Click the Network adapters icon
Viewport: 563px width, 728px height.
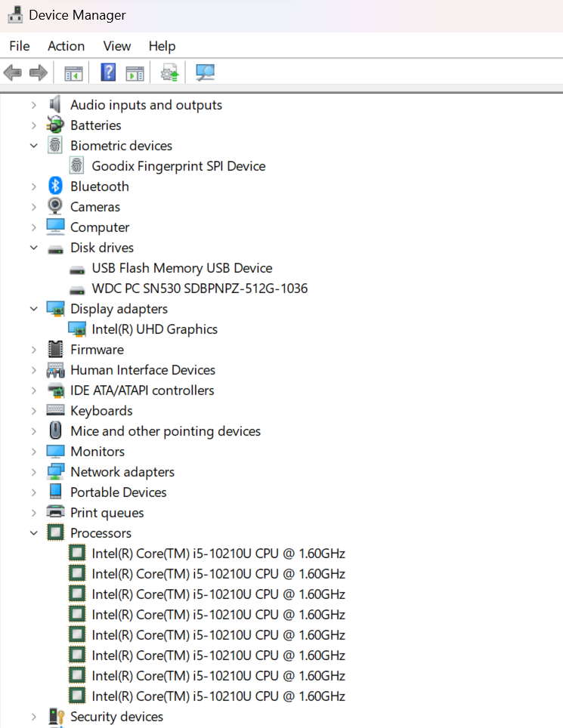pyautogui.click(x=55, y=472)
